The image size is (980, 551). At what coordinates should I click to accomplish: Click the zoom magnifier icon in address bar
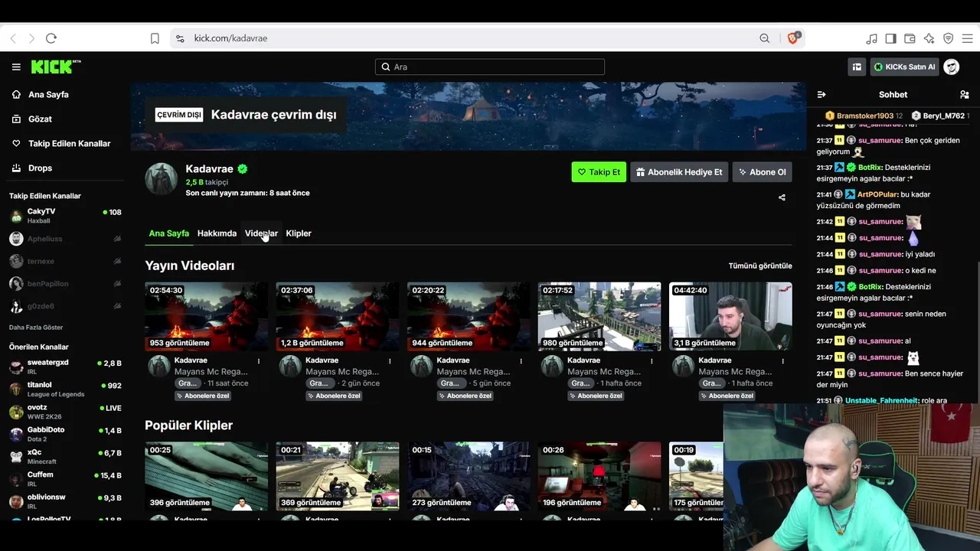pos(765,38)
